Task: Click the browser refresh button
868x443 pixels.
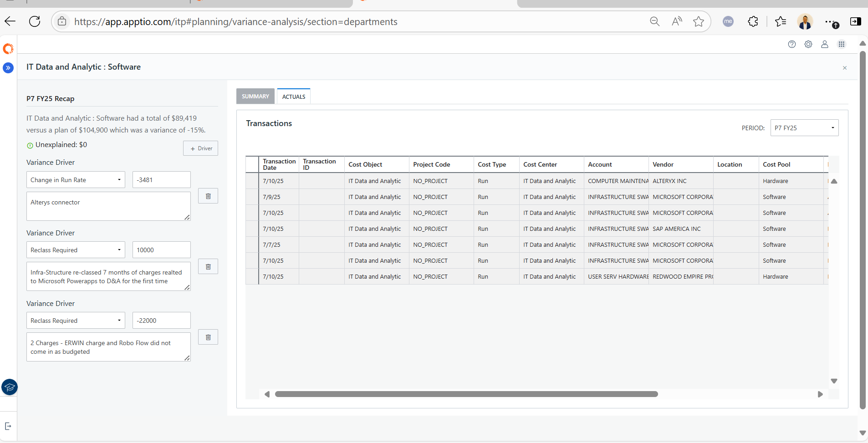Action: [35, 21]
